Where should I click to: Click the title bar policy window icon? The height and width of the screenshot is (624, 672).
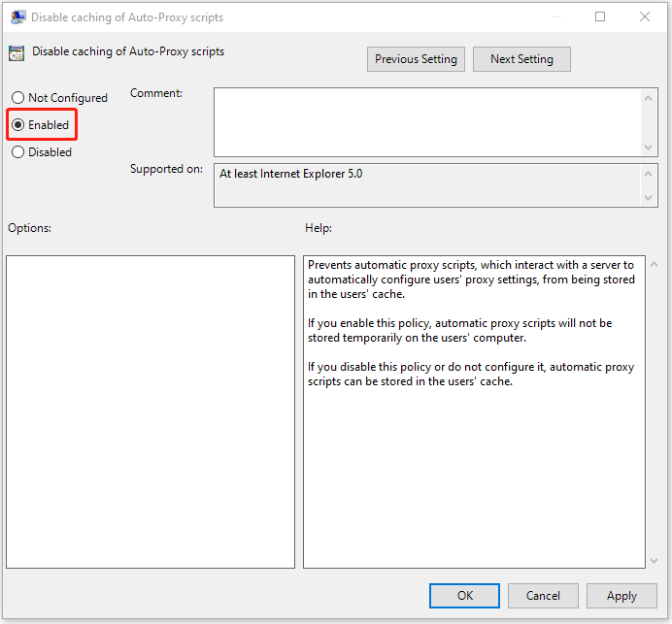pos(18,17)
